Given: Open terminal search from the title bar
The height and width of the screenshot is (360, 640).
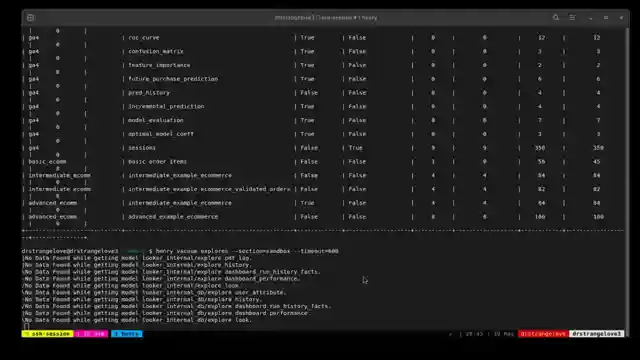Looking at the screenshot, I should [x=556, y=18].
